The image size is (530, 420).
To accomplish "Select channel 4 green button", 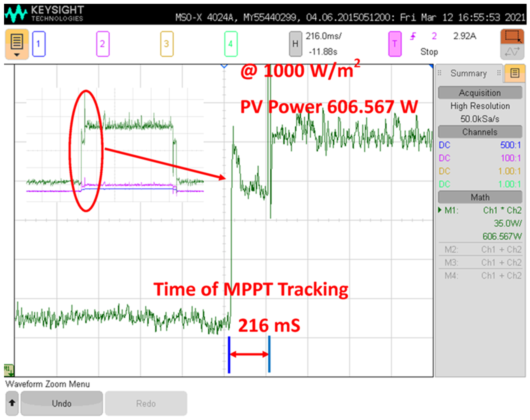I will point(231,44).
